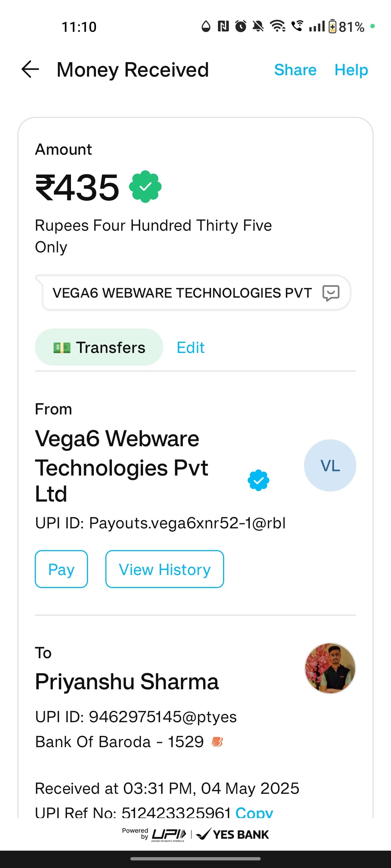Tap the NFC icon in status bar
391x868 pixels.
click(223, 26)
